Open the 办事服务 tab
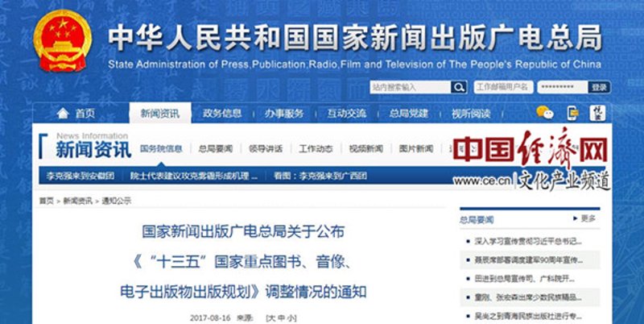The image size is (644, 324). pos(284,114)
